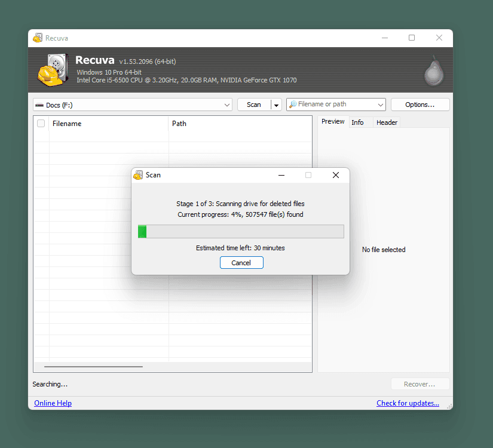493x448 pixels.
Task: Click 'Current progress: 4%, 507547 file(s) found' text
Action: (x=240, y=214)
